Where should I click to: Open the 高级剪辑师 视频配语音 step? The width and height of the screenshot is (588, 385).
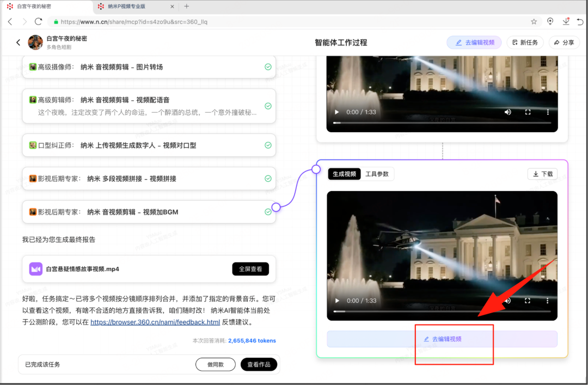149,106
